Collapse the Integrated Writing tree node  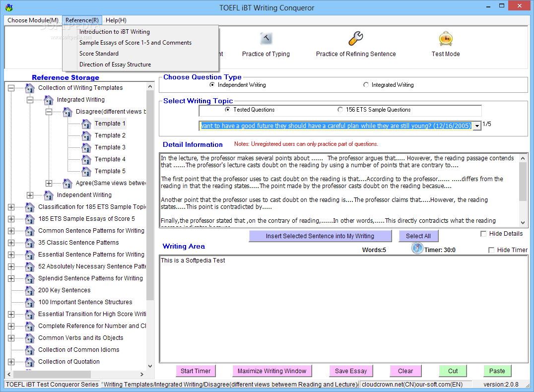[x=30, y=100]
